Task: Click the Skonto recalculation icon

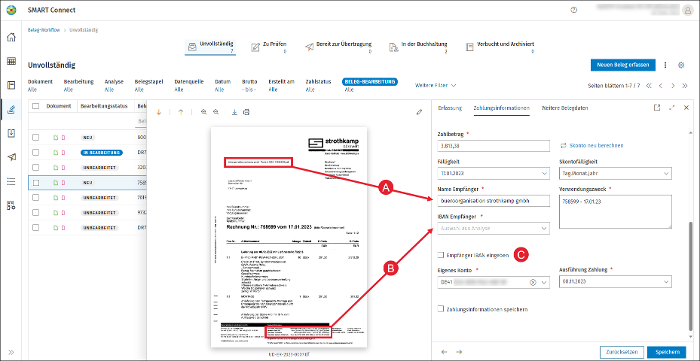Action: [x=563, y=145]
